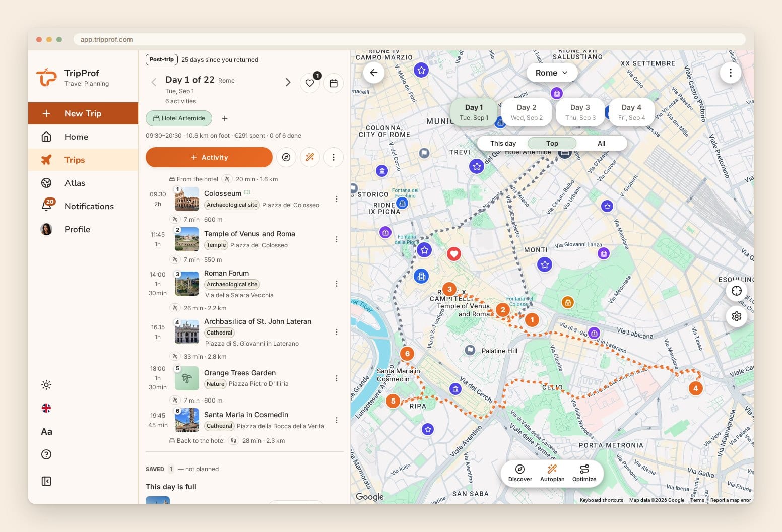Click the map back arrow button
The height and width of the screenshot is (532, 782).
pyautogui.click(x=374, y=73)
